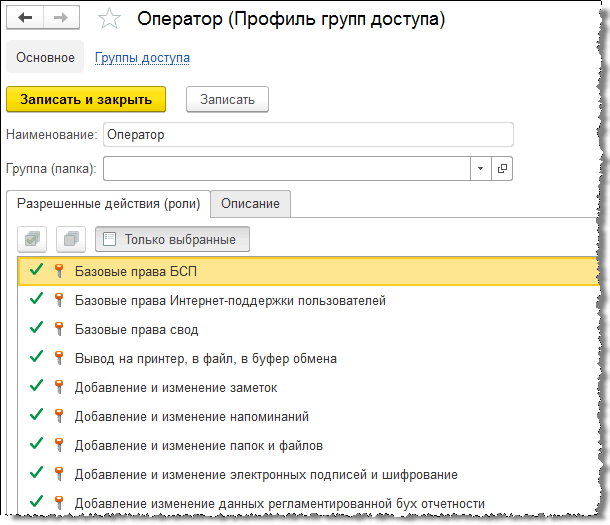Toggle the Только выбранные filter

click(172, 240)
